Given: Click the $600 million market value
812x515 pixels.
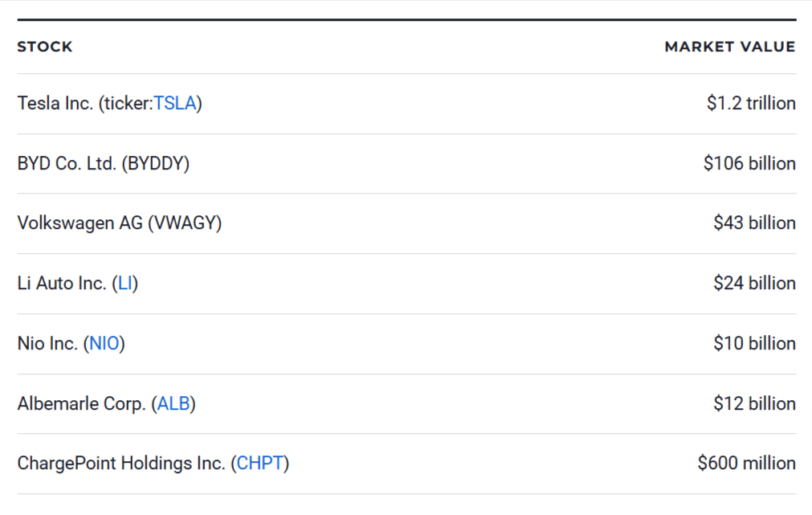Looking at the screenshot, I should pyautogui.click(x=747, y=464).
